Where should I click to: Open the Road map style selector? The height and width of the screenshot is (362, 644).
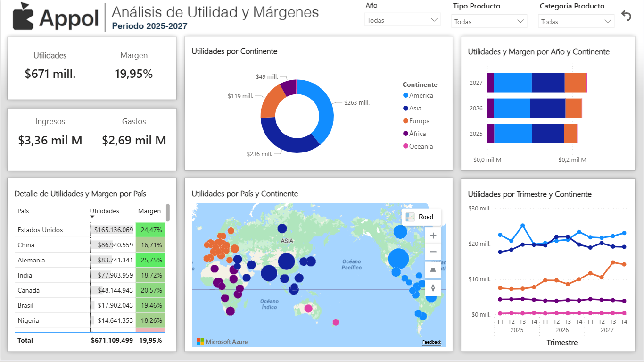(421, 217)
